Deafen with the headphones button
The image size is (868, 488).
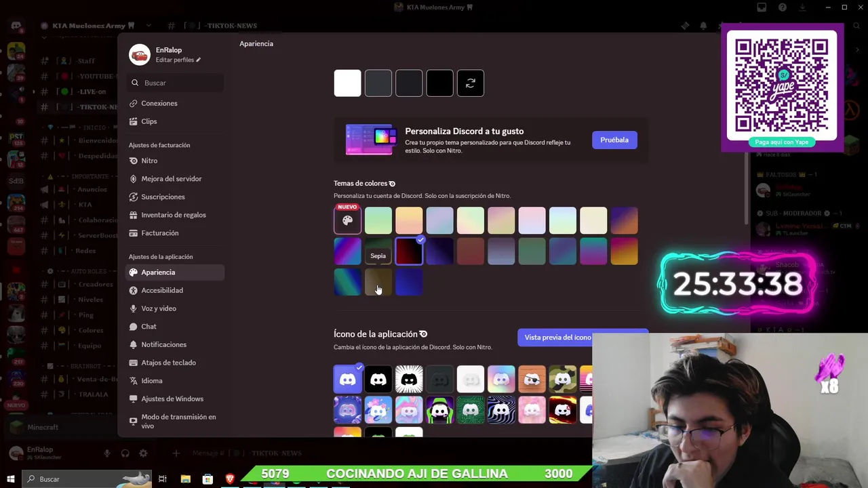(x=125, y=453)
